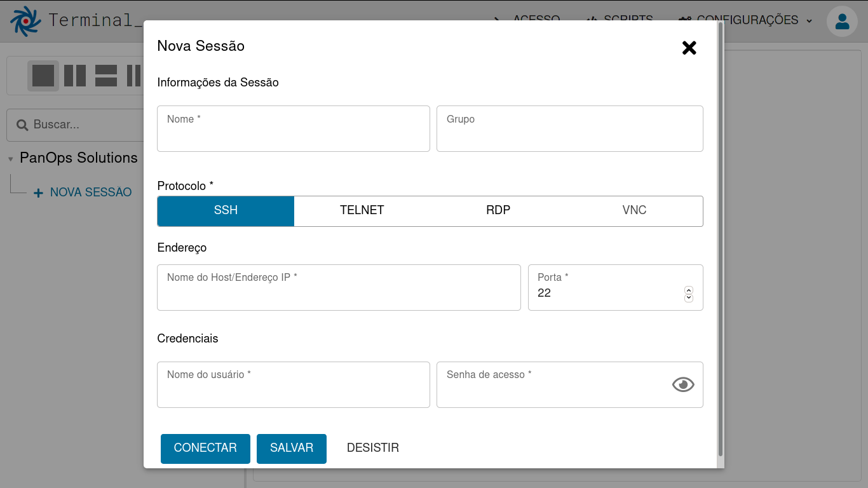Click the SALVAR button
The width and height of the screenshot is (868, 488).
tap(292, 449)
